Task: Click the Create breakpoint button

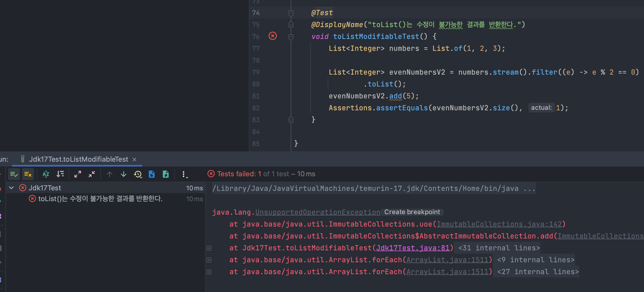Action: pos(412,212)
